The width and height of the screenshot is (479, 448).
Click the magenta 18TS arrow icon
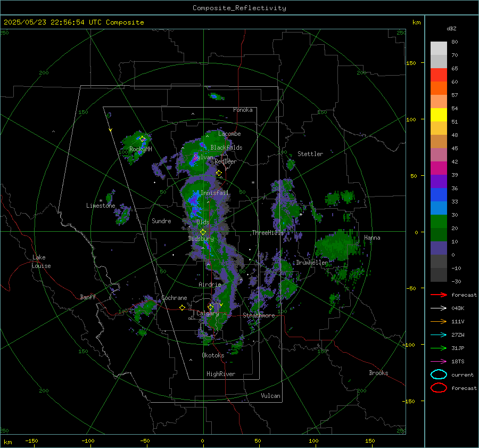tap(439, 362)
